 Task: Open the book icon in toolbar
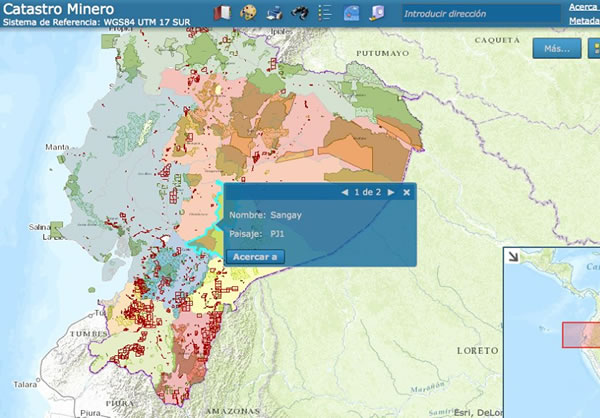pos(223,13)
